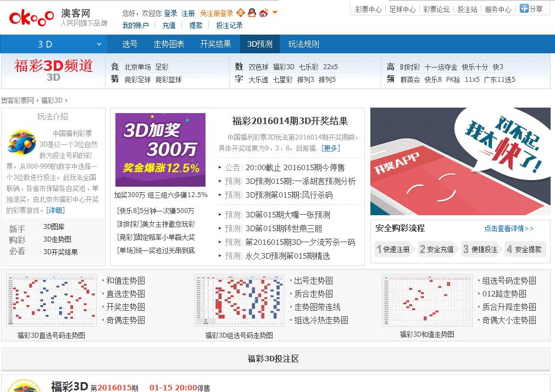Open 福彩3D直选号码走势图 thumbnail
This screenshot has width=555, height=392.
click(51, 300)
